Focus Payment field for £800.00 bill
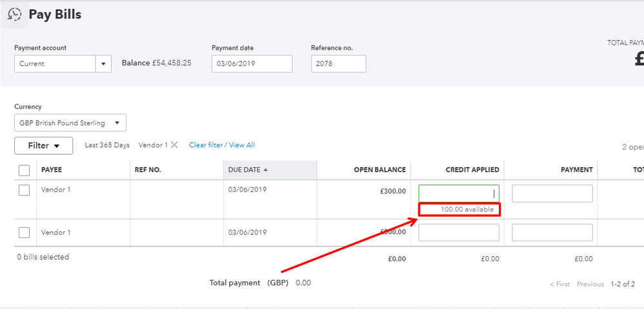This screenshot has height=309, width=644. 552,232
